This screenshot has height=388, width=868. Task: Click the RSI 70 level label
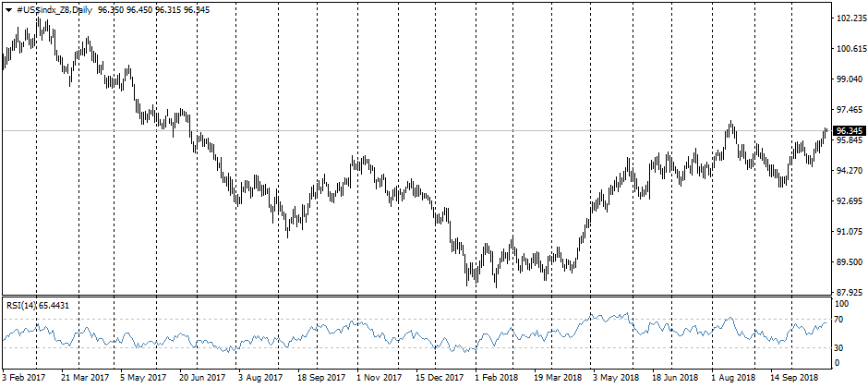point(840,320)
